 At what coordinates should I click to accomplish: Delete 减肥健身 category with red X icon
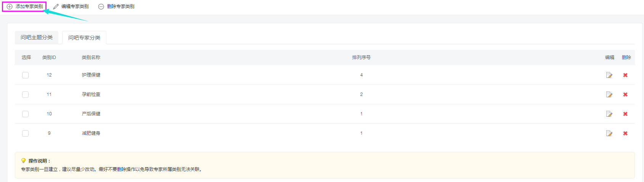click(625, 133)
